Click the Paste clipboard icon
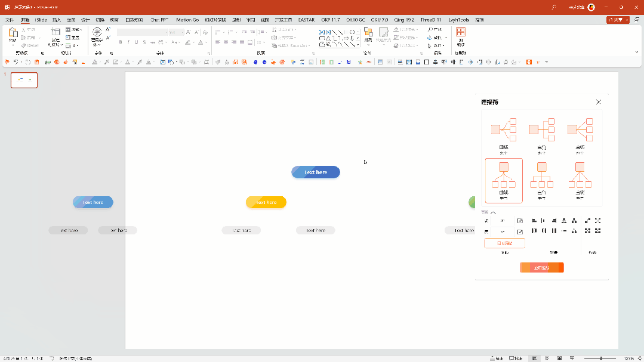This screenshot has width=644, height=362. 13,33
